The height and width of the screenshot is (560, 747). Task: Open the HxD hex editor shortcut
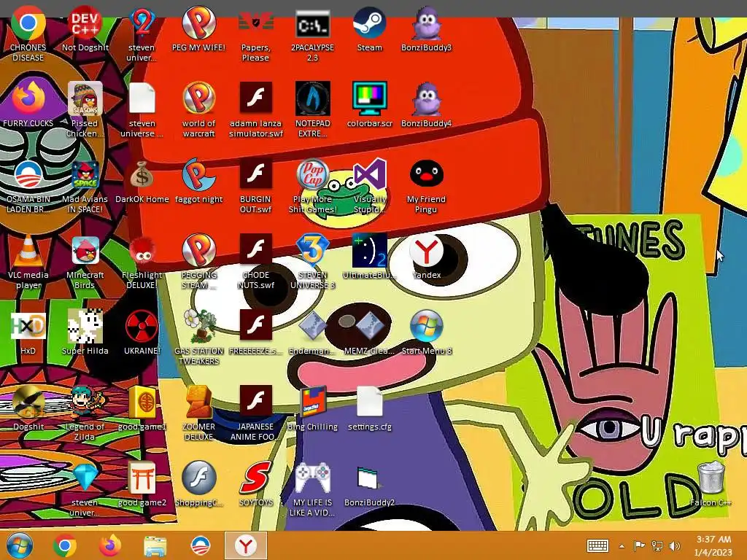[x=28, y=326]
